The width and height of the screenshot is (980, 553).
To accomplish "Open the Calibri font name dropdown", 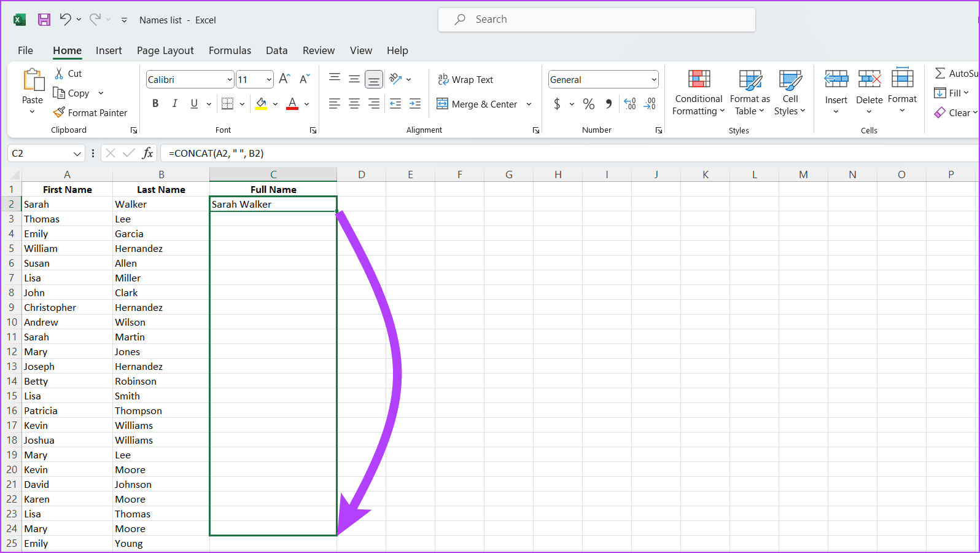I will point(230,80).
